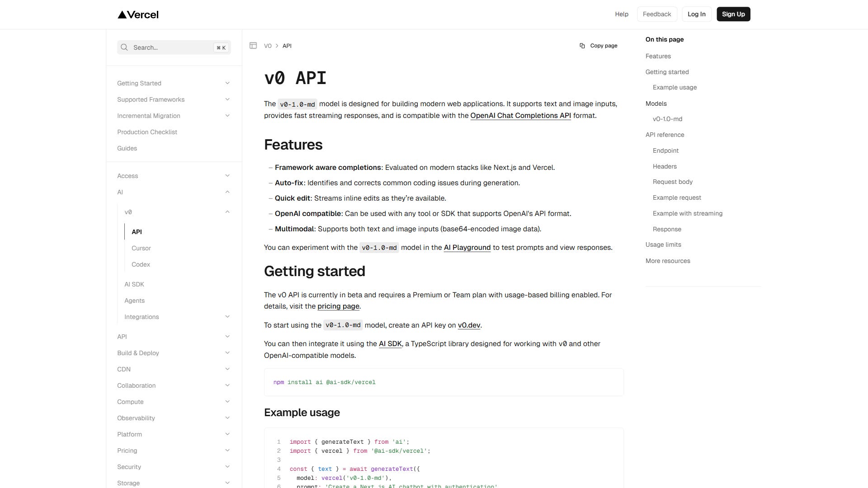The image size is (868, 488).
Task: Expand Supported Frameworks in sidebar
Action: coord(174,99)
